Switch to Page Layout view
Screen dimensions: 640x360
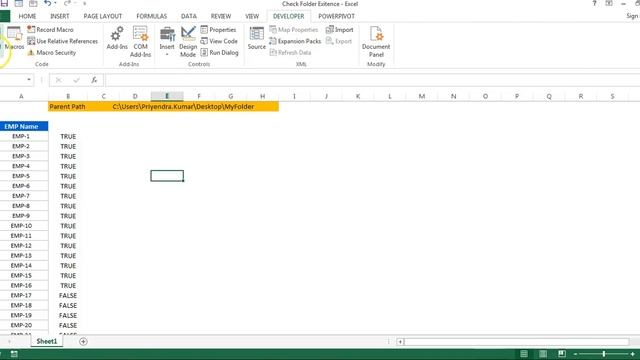(x=543, y=354)
